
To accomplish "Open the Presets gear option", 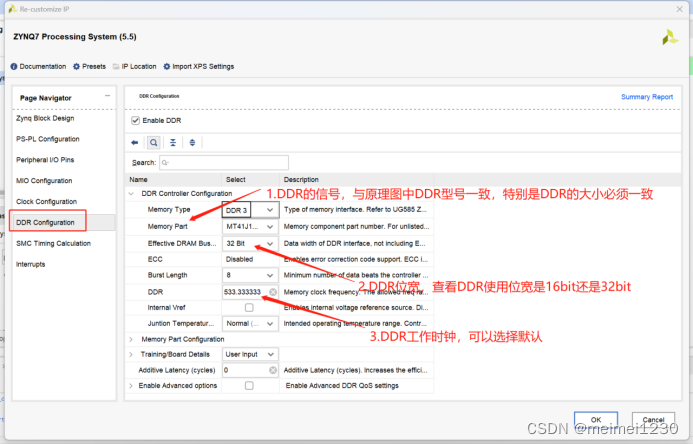I will click(89, 66).
